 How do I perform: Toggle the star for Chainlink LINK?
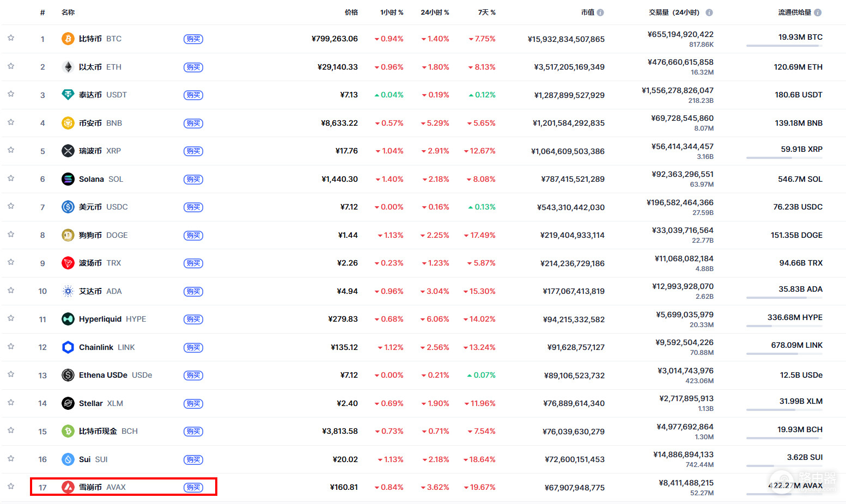pyautogui.click(x=11, y=346)
